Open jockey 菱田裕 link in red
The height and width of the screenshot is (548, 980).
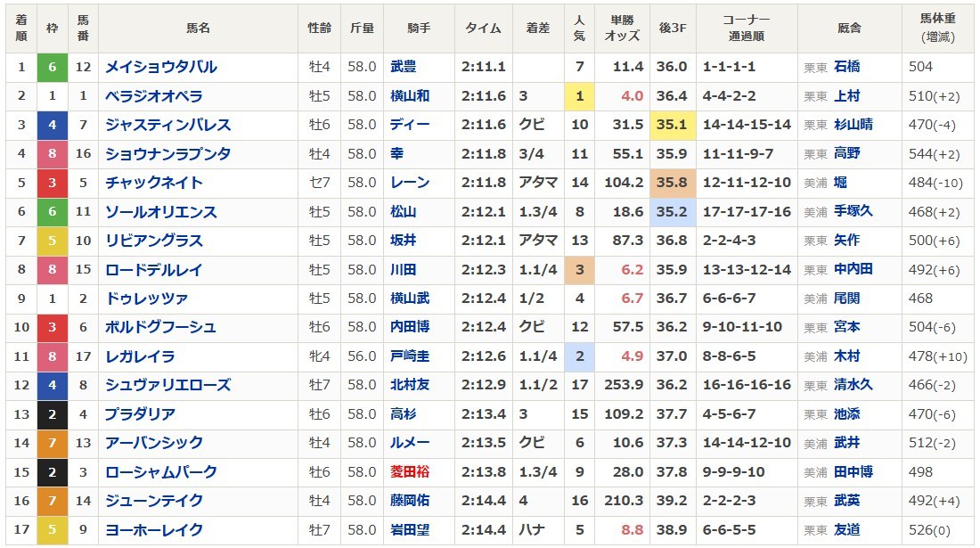click(410, 472)
